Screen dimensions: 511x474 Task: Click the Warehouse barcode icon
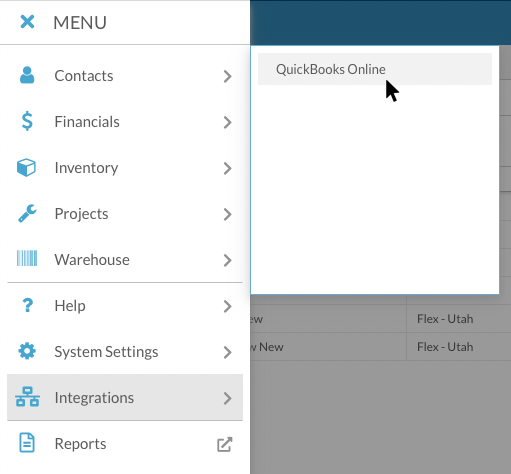(x=27, y=259)
